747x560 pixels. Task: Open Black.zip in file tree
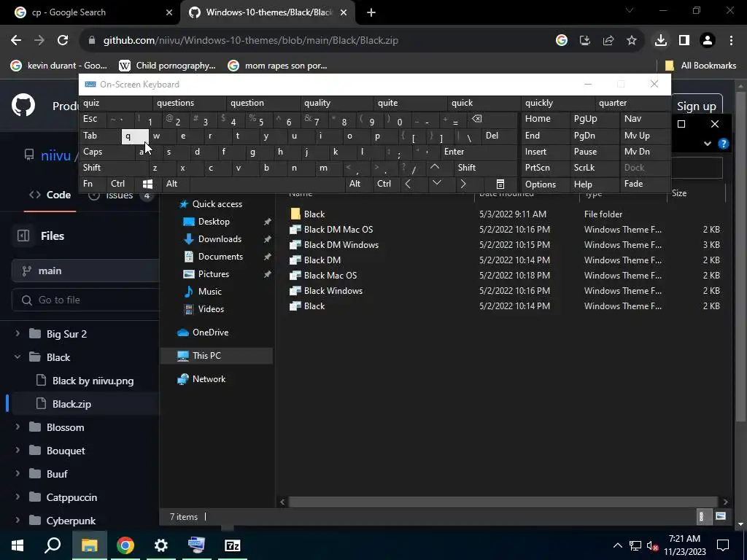[71, 404]
